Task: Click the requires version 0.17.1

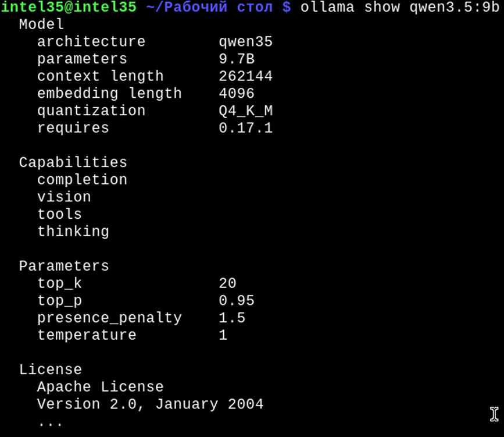Action: coord(245,129)
